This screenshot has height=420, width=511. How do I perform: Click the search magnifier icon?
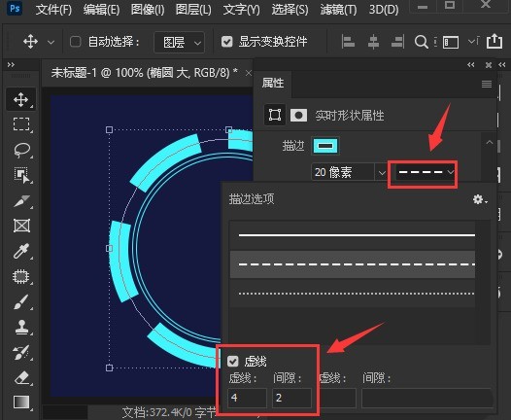421,42
